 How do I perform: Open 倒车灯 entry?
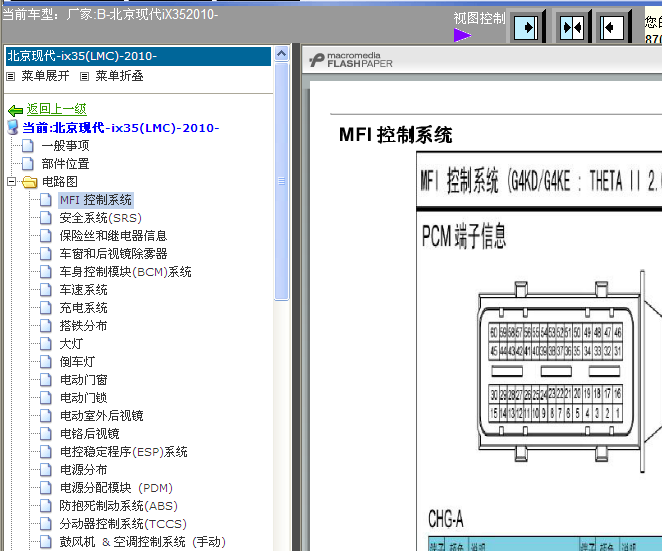[x=77, y=362]
